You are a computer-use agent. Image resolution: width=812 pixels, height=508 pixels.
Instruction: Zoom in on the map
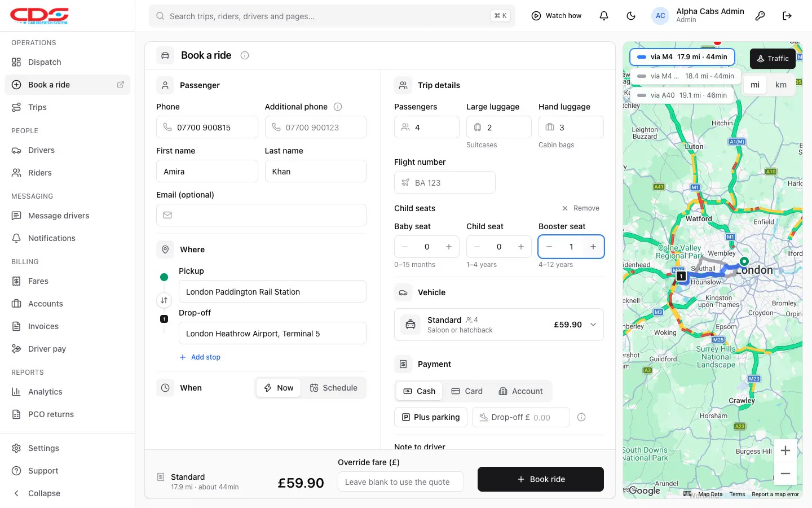(x=785, y=450)
